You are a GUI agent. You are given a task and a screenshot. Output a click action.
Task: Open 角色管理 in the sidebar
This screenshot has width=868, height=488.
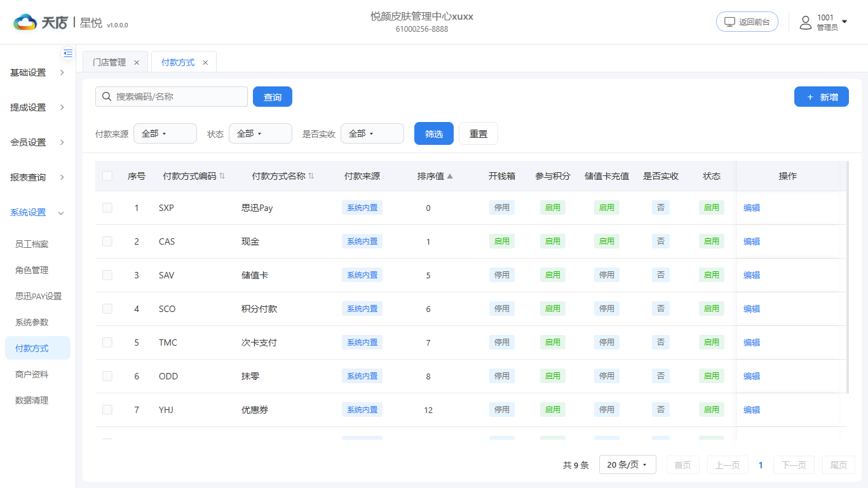point(32,270)
